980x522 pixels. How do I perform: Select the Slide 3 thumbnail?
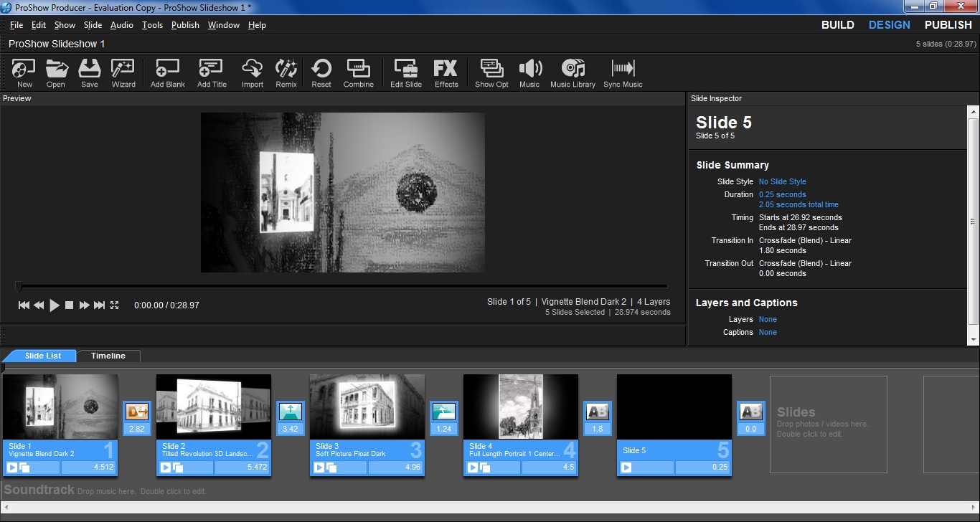367,407
